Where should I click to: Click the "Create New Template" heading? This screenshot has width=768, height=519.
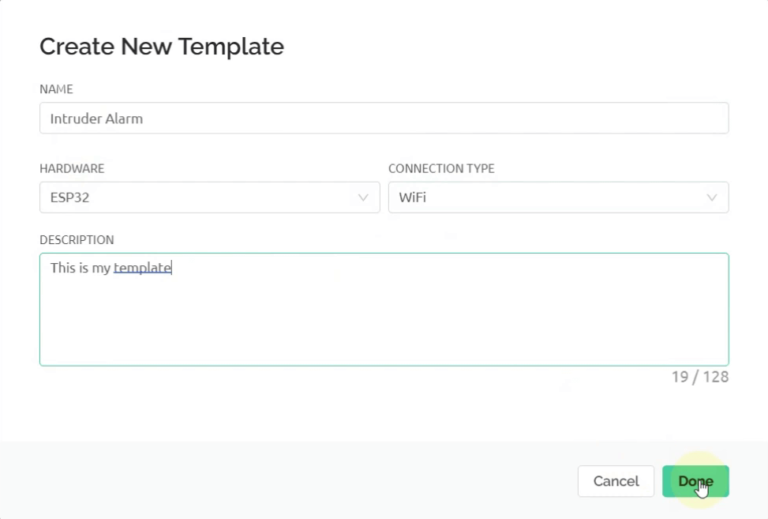[x=161, y=46]
